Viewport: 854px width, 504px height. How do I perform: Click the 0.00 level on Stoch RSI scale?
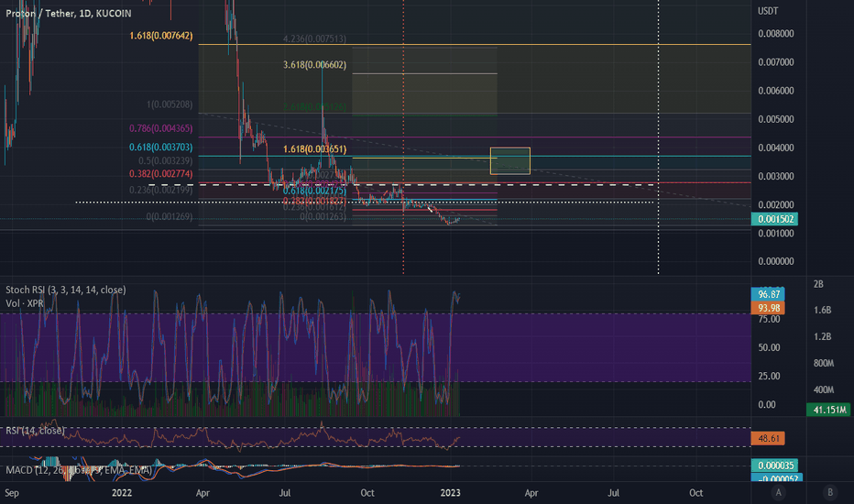(767, 404)
